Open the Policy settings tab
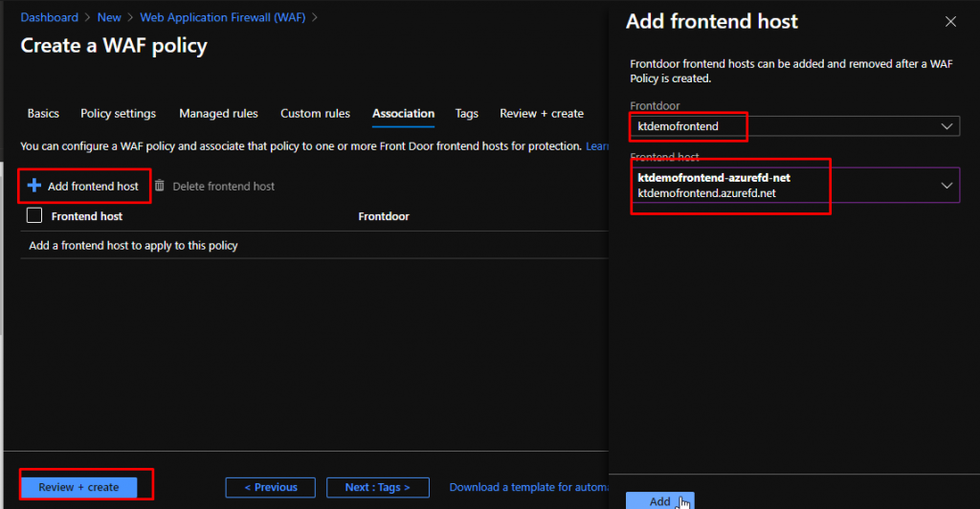This screenshot has height=509, width=980. click(118, 114)
